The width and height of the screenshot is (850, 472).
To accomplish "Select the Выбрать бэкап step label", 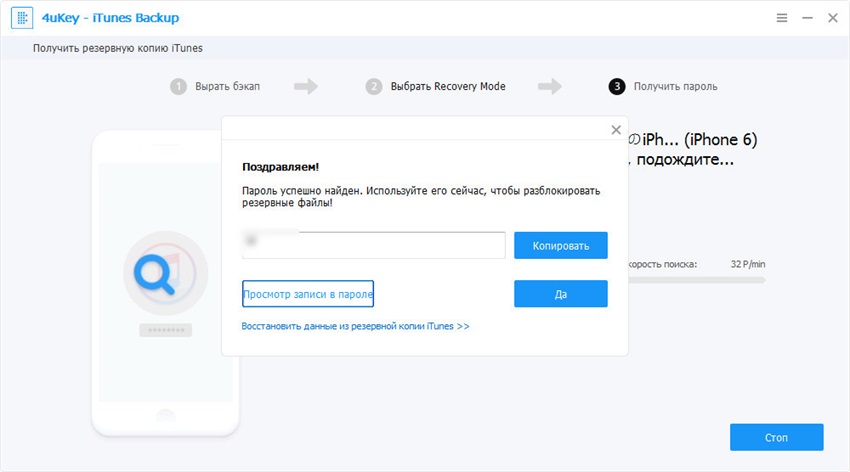I will 228,87.
